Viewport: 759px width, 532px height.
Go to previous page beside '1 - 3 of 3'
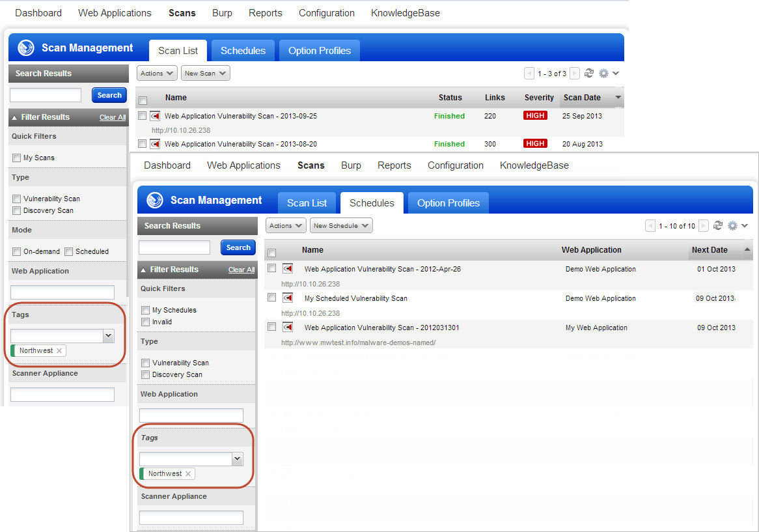pos(529,74)
